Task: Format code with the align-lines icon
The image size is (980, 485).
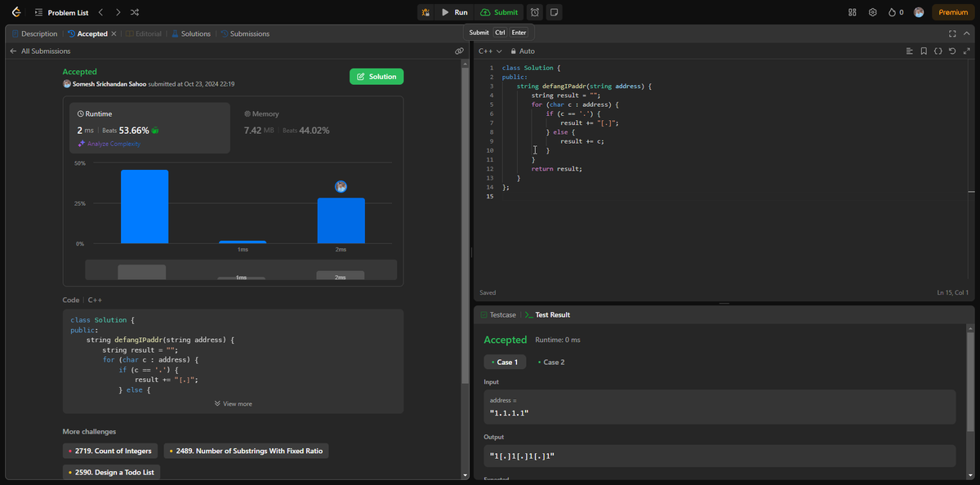Action: 909,51
